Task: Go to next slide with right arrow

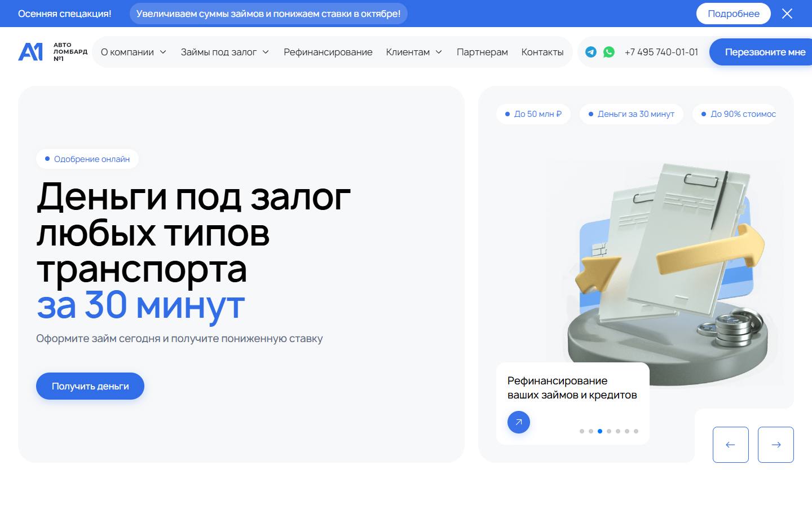Action: pyautogui.click(x=776, y=445)
